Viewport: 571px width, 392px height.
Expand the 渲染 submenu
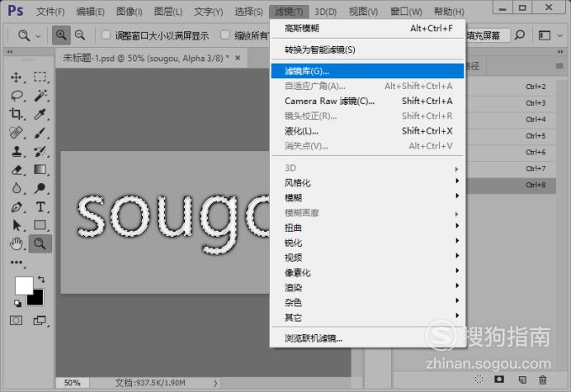point(368,287)
